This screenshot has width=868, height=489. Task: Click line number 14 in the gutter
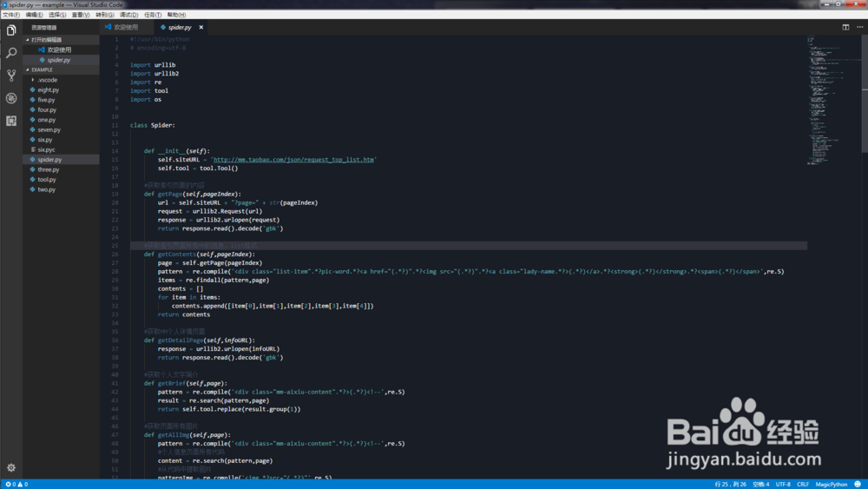[115, 150]
